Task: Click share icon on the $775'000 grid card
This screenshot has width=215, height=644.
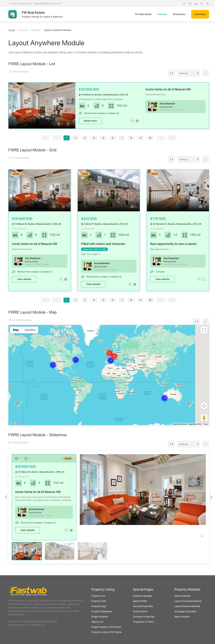Action: click(x=199, y=279)
